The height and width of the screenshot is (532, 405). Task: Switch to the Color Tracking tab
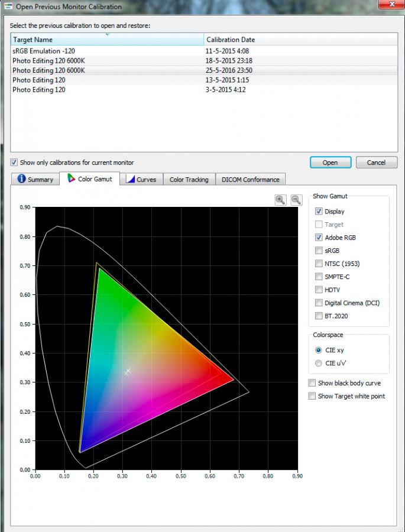pyautogui.click(x=189, y=180)
